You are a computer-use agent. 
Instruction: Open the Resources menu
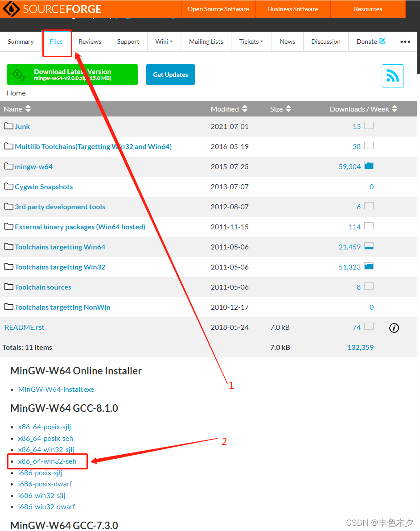(x=368, y=9)
